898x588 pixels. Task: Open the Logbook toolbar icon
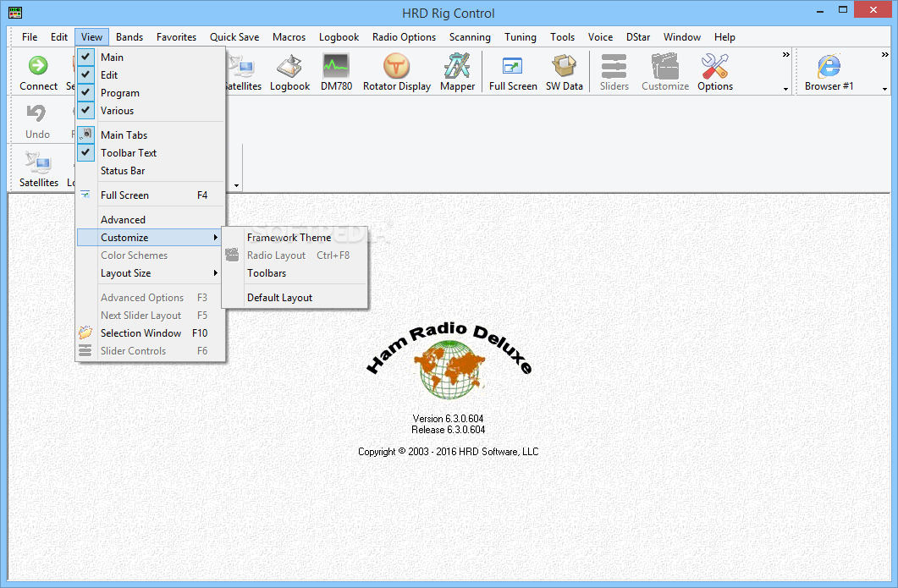coord(289,67)
